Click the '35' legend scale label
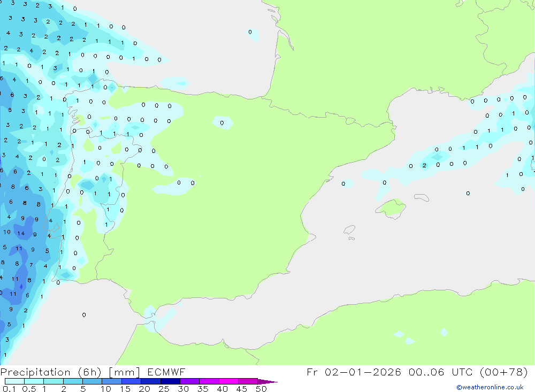 pyautogui.click(x=203, y=389)
